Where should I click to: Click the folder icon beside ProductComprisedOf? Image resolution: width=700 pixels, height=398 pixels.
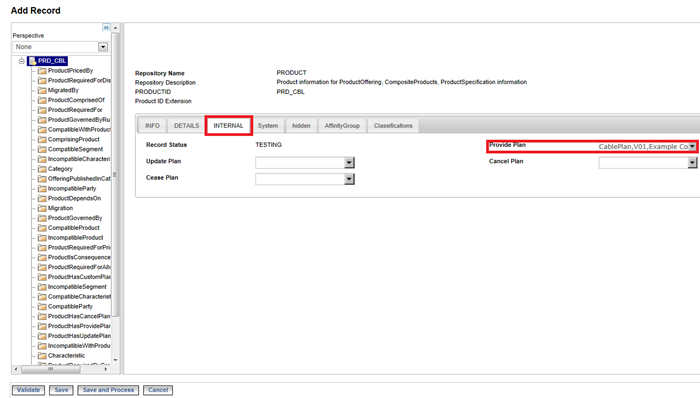coord(42,100)
